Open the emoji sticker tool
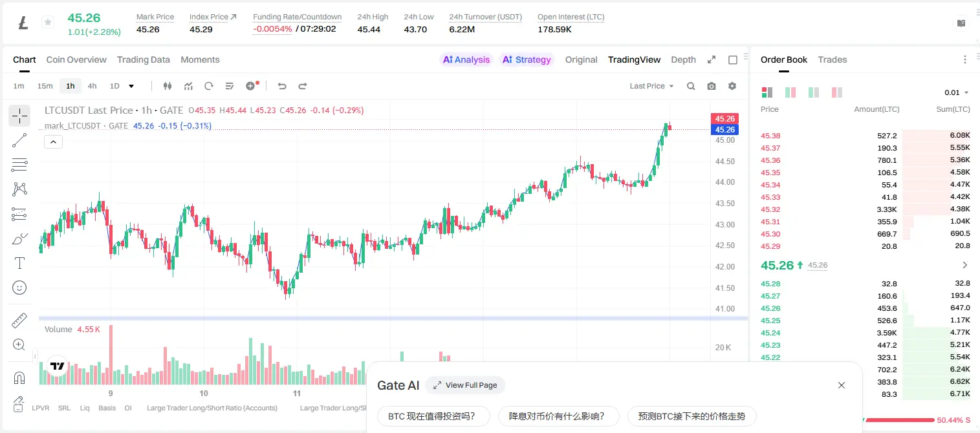This screenshot has height=433, width=980. point(19,288)
